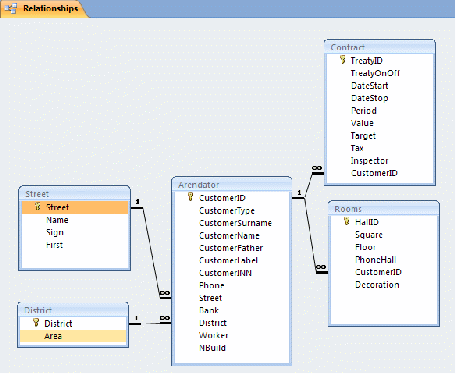This screenshot has width=456, height=374.
Task: Select Decoration field in Rooms table
Action: 377,285
